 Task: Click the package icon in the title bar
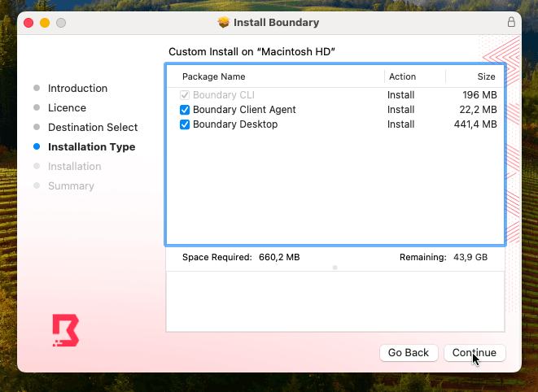[225, 23]
